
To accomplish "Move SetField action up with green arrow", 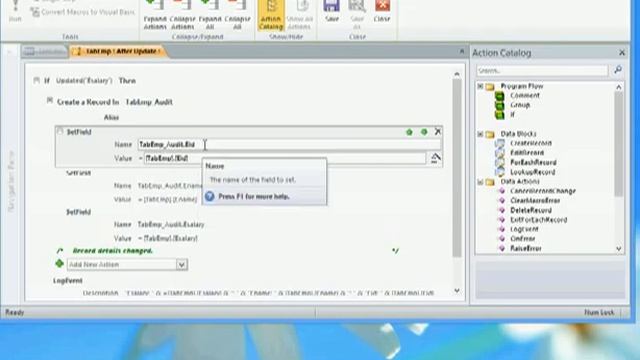I will pyautogui.click(x=409, y=132).
